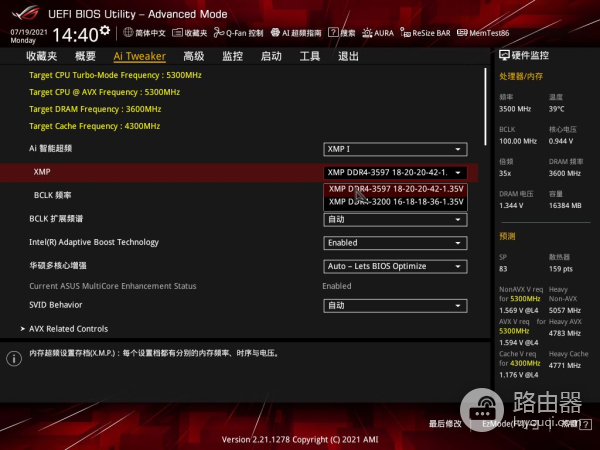This screenshot has width=600, height=450.
Task: Click 最后修改 at the bottom
Action: [445, 424]
